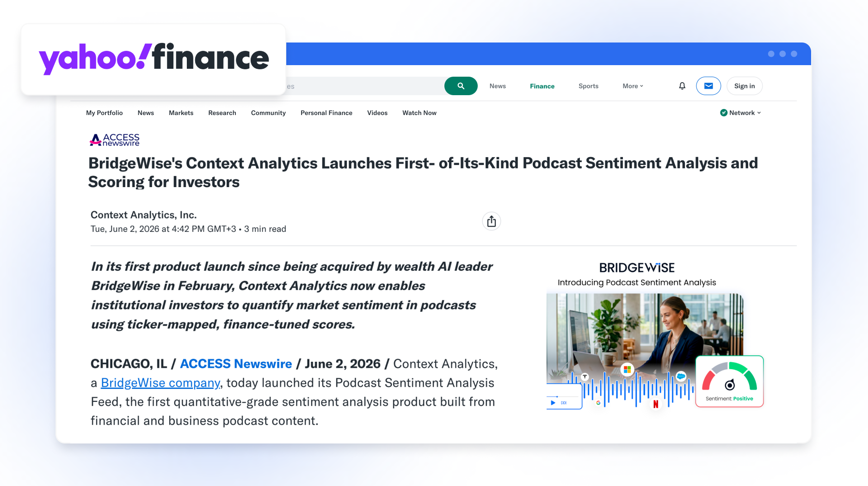Open the Videos menu
Screen dimensions: 868x486
(377, 113)
